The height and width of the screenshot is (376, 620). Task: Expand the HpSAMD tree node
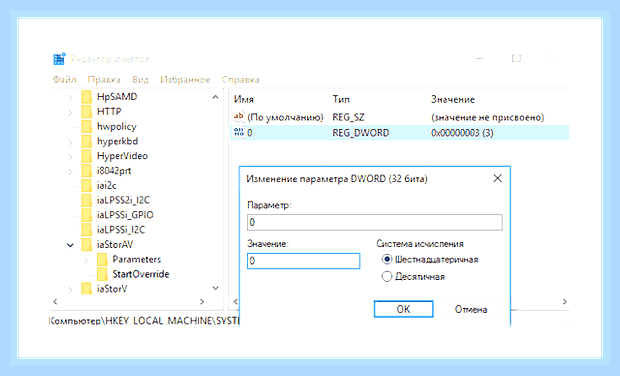pyautogui.click(x=70, y=97)
